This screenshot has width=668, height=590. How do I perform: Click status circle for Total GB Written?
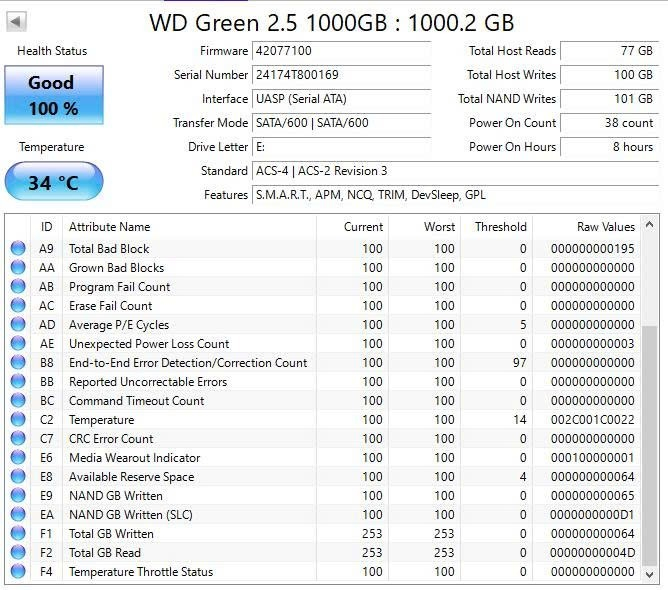click(x=18, y=533)
